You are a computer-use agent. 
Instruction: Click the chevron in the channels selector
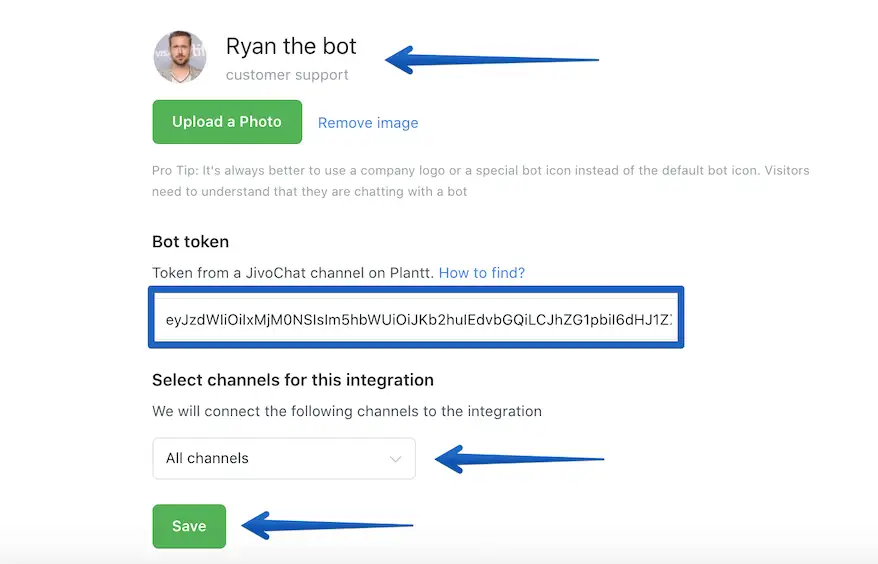pyautogui.click(x=396, y=459)
